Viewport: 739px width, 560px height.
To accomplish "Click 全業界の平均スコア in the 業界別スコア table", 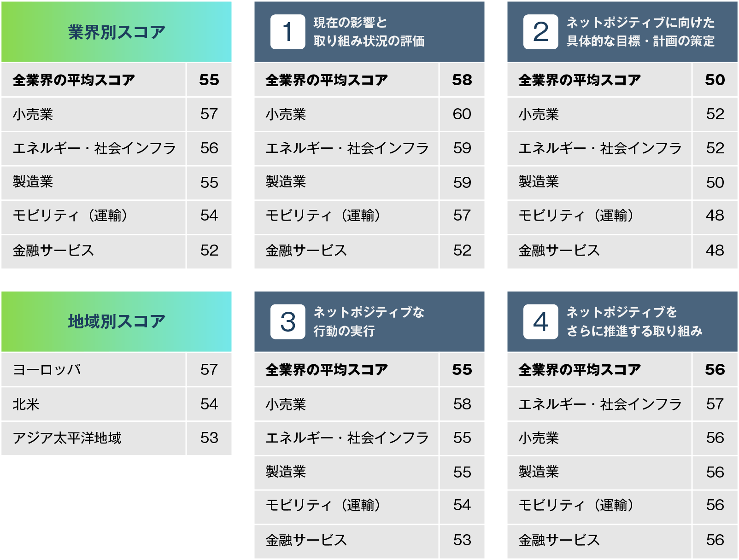I will point(74,80).
